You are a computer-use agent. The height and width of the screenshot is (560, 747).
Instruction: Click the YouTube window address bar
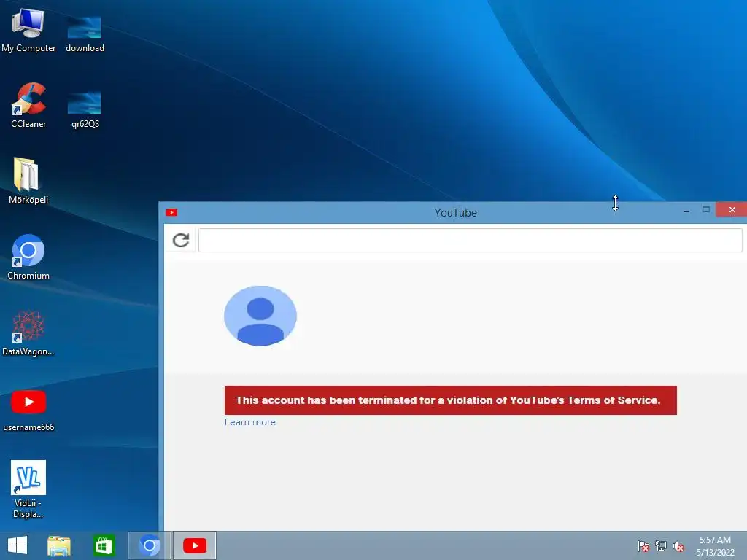pyautogui.click(x=470, y=240)
